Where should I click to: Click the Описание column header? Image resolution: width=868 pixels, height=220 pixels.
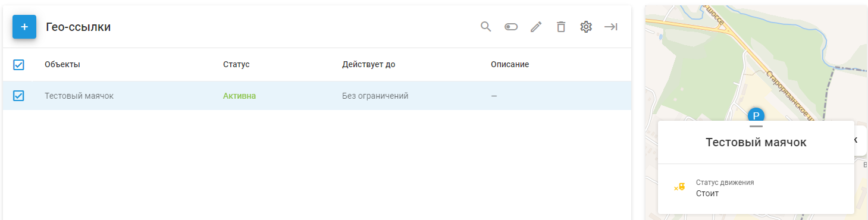[510, 64]
